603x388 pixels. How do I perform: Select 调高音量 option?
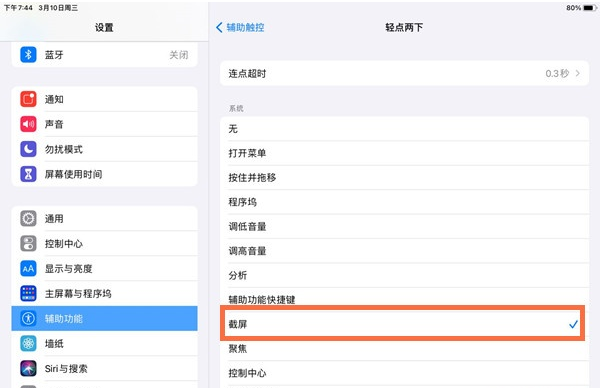click(404, 251)
